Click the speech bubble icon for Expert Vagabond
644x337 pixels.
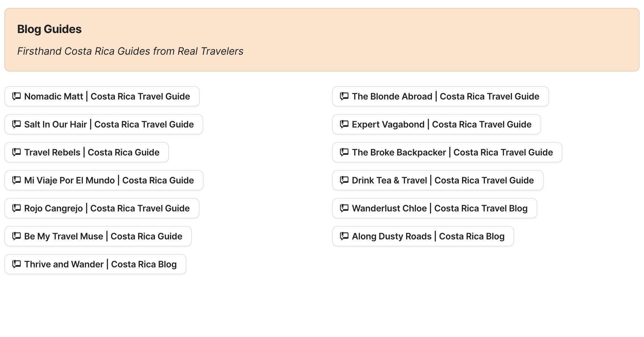tap(344, 124)
